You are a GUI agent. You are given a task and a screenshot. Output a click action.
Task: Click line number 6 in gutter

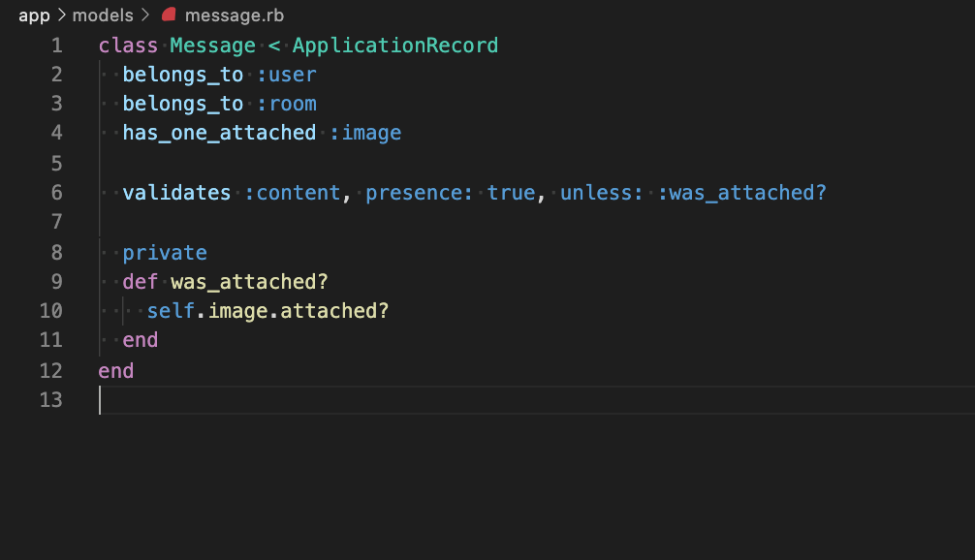click(x=56, y=193)
